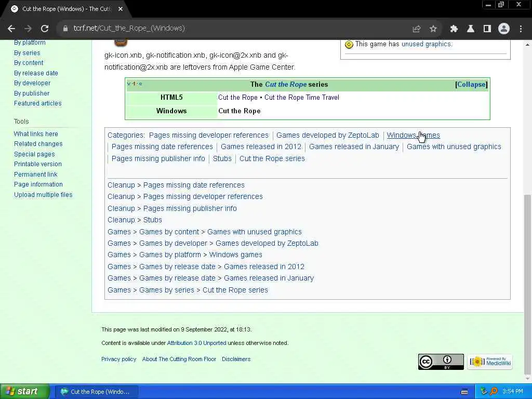532x399 pixels.
Task: Open sidebar By developer link
Action: (32, 83)
